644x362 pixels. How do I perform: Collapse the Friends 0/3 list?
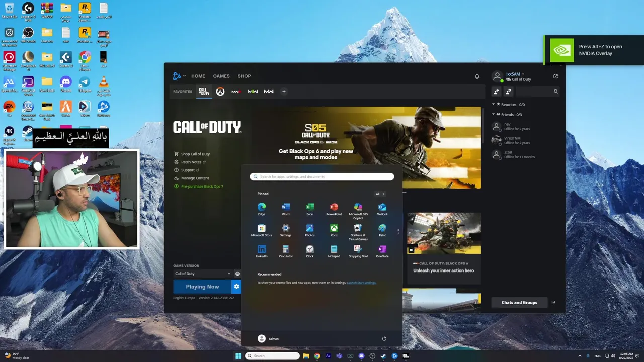coord(494,114)
